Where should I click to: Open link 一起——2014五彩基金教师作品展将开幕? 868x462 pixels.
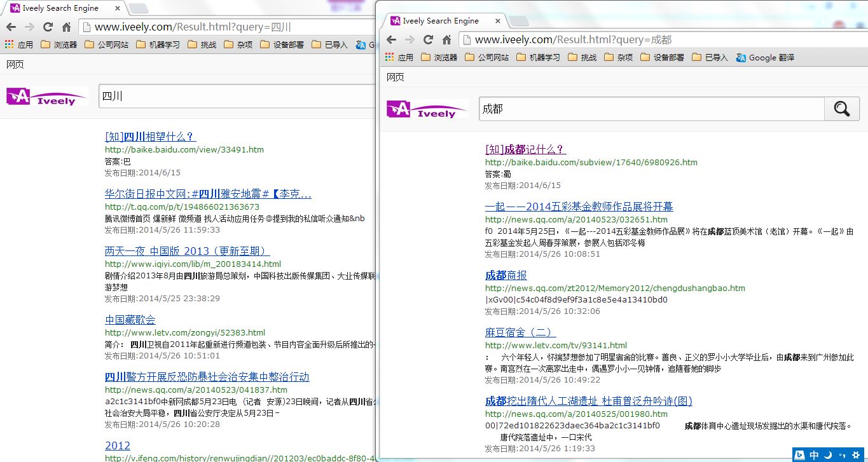(579, 207)
